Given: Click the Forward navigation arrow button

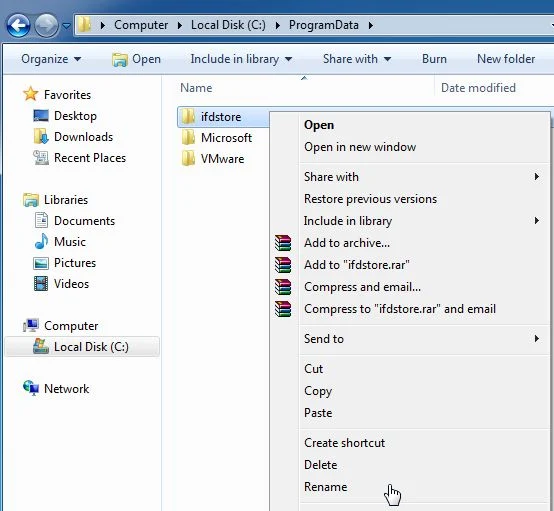Looking at the screenshot, I should pyautogui.click(x=46, y=25).
